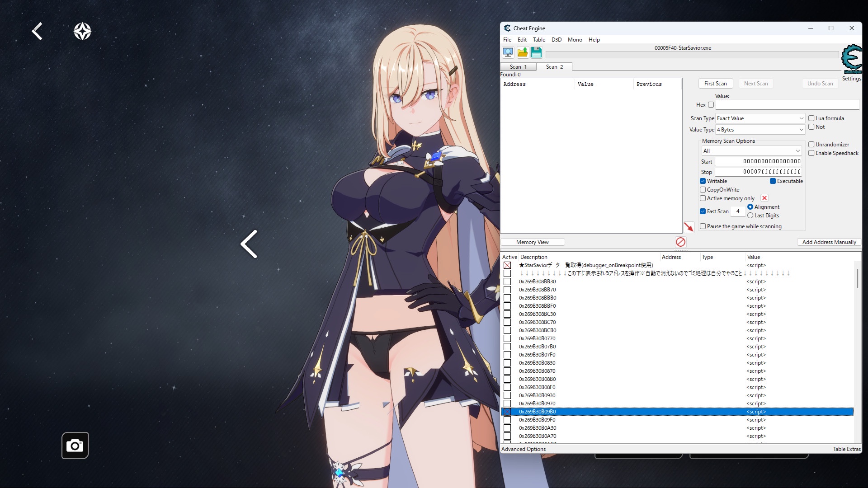868x488 pixels.
Task: Open the Scan Type dropdown
Action: click(760, 118)
